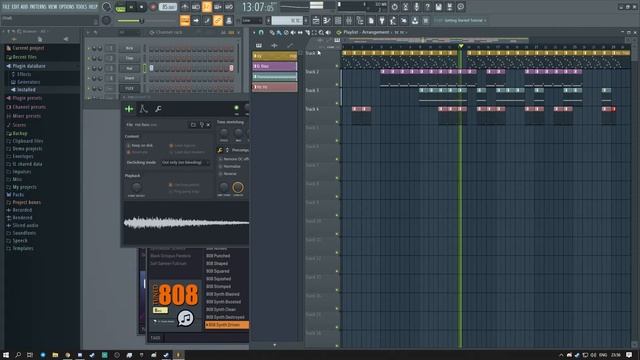
Task: Click the Stop transport button
Action: pyautogui.click(x=141, y=7)
